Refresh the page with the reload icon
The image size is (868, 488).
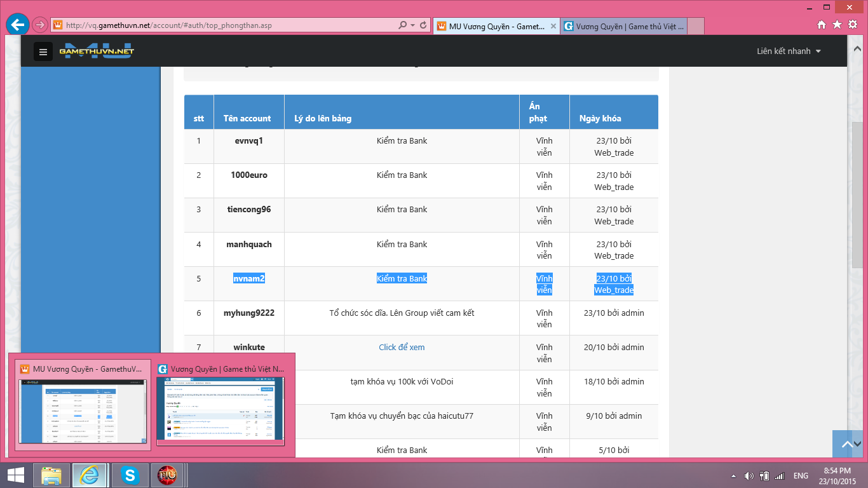tap(422, 25)
